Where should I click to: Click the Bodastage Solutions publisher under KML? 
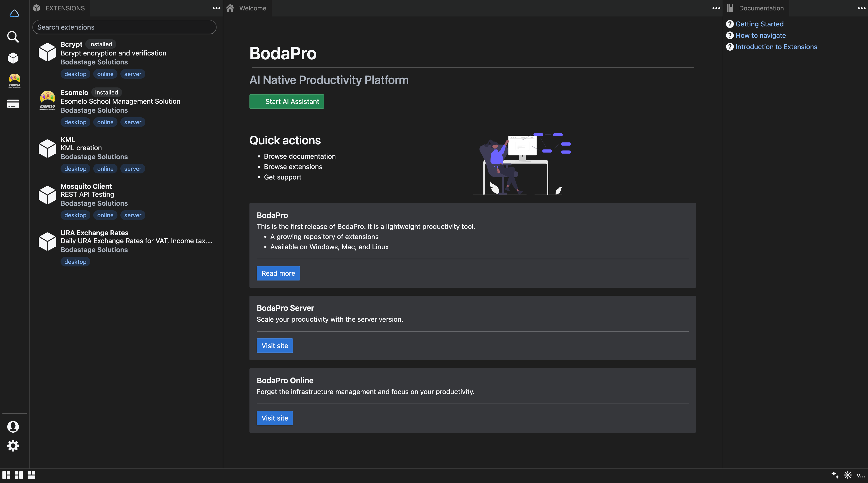pyautogui.click(x=94, y=157)
